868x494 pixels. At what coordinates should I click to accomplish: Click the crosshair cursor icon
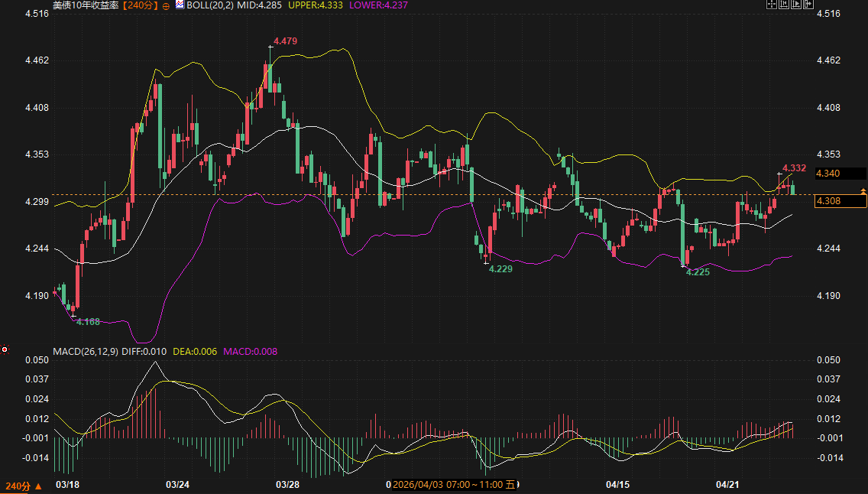(772, 5)
